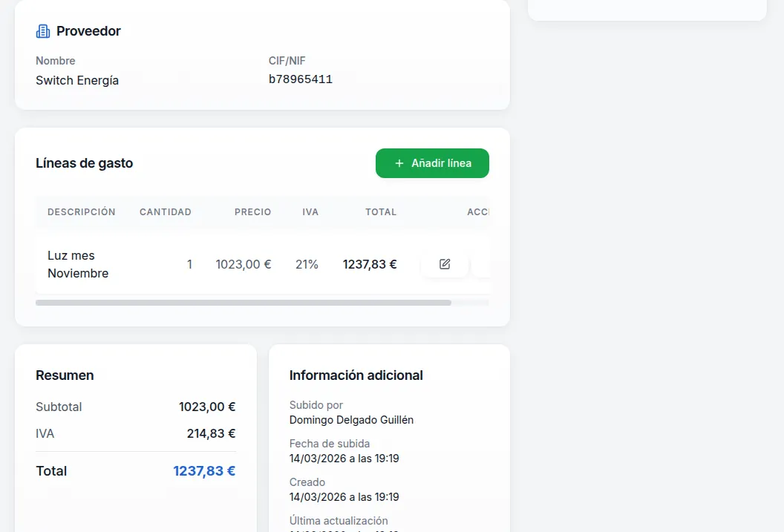Click the 1023,00 € price cell
This screenshot has width=784, height=532.
pos(244,264)
